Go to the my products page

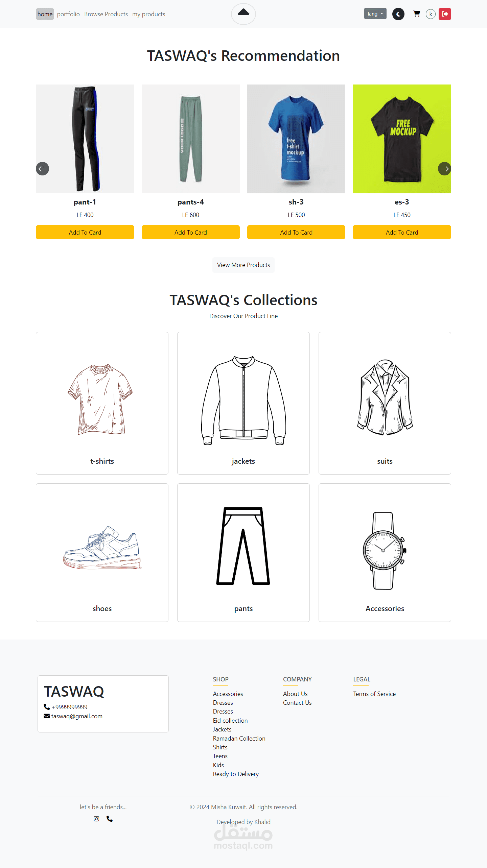click(x=149, y=14)
